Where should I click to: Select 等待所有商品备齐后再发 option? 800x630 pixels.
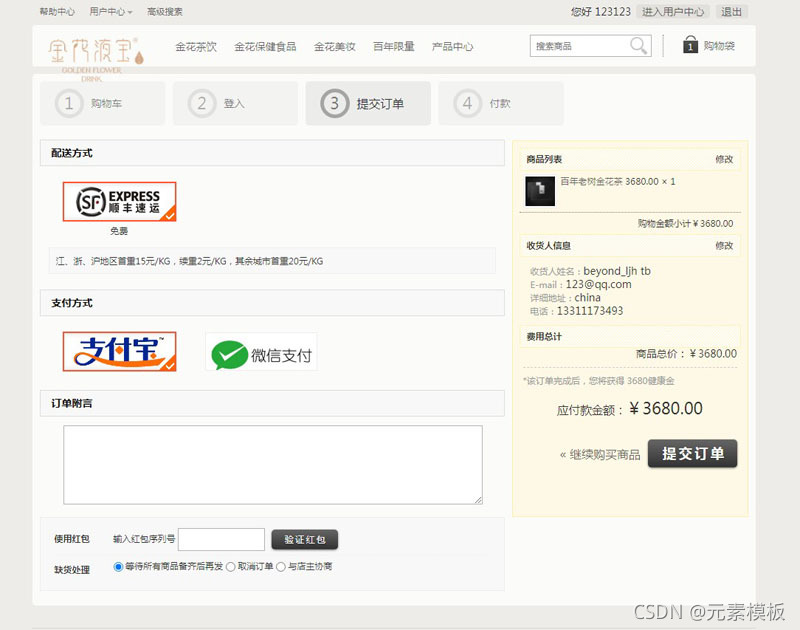(x=119, y=566)
